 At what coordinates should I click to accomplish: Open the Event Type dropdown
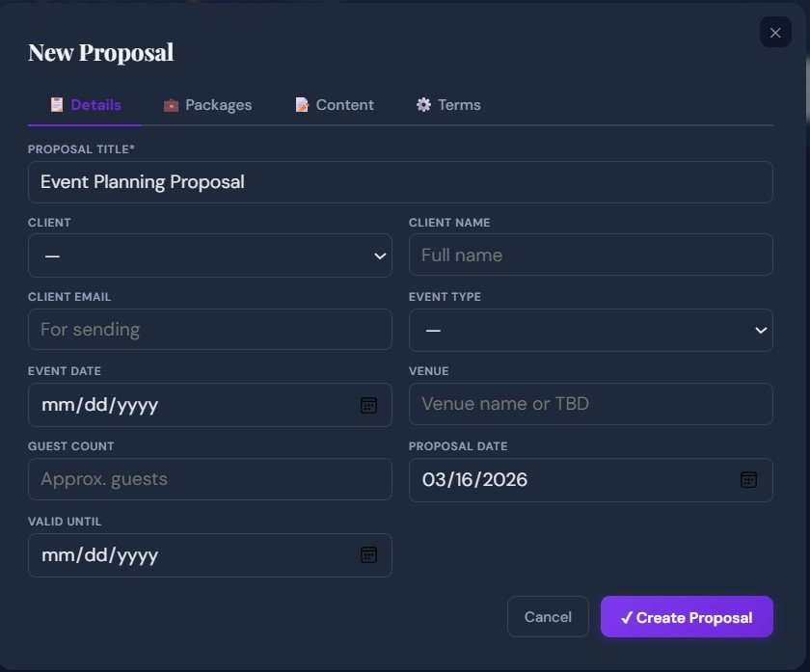[590, 330]
